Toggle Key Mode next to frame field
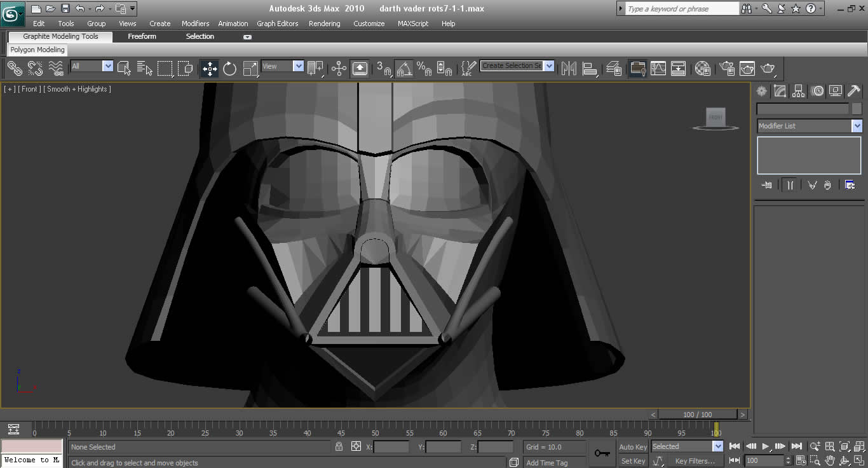 [735, 460]
